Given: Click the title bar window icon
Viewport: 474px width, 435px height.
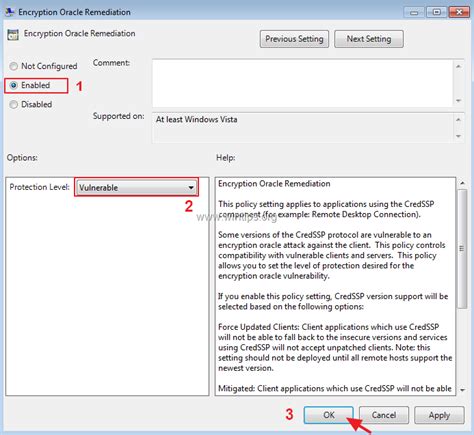Looking at the screenshot, I should pos(10,12).
